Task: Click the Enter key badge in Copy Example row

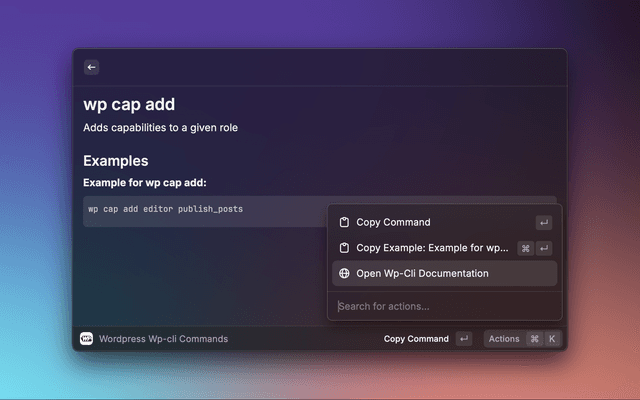Action: coord(543,248)
